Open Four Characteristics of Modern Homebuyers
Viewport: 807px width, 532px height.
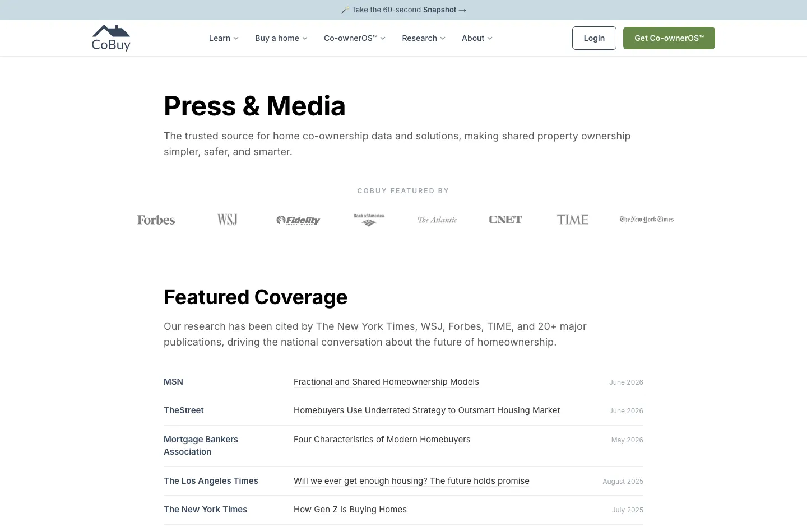382,440
